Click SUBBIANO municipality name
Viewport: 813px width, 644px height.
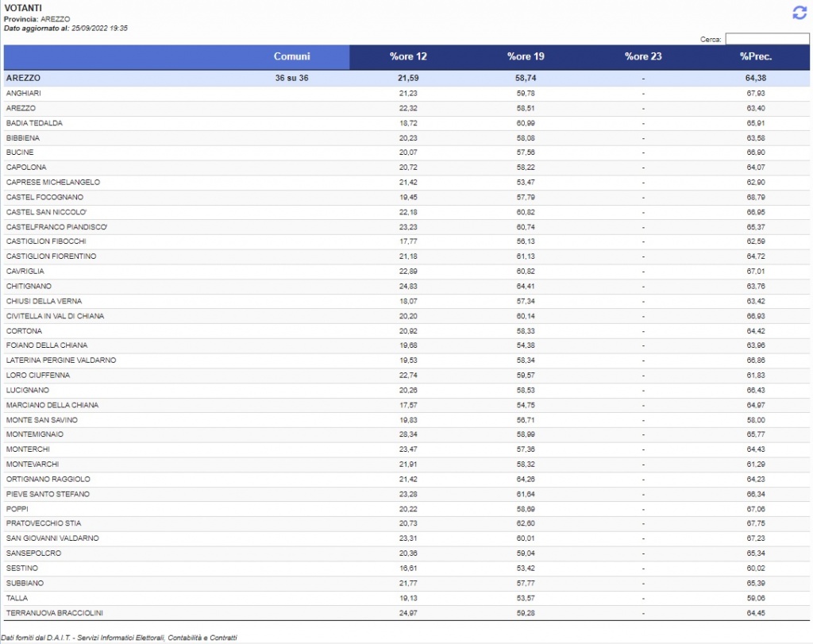point(25,584)
